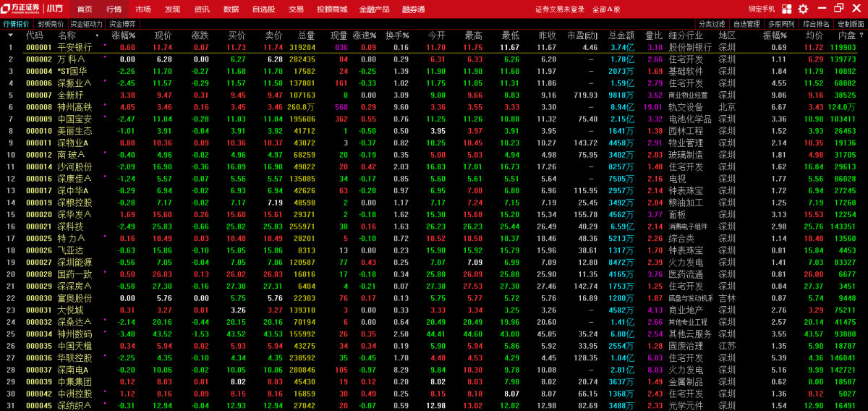Open the 全部A股 market selector
This screenshot has width=868, height=411.
pyautogui.click(x=606, y=9)
